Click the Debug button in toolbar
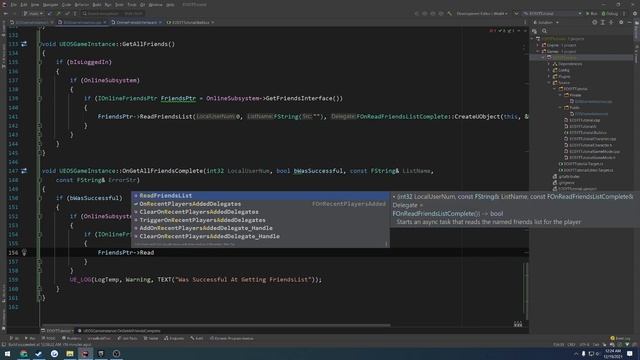640x360 pixels. 610,13
